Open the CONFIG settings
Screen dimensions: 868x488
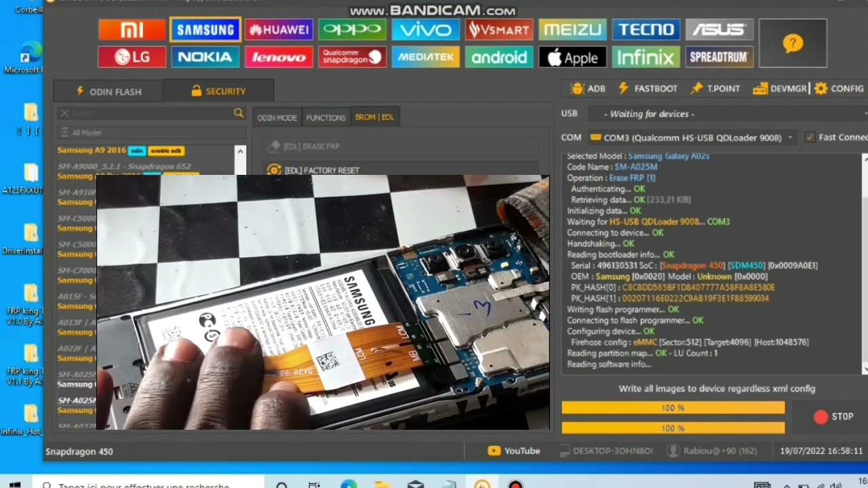(x=839, y=89)
